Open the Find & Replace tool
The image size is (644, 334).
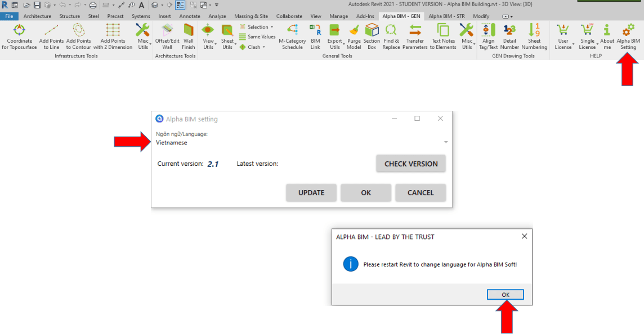[391, 37]
